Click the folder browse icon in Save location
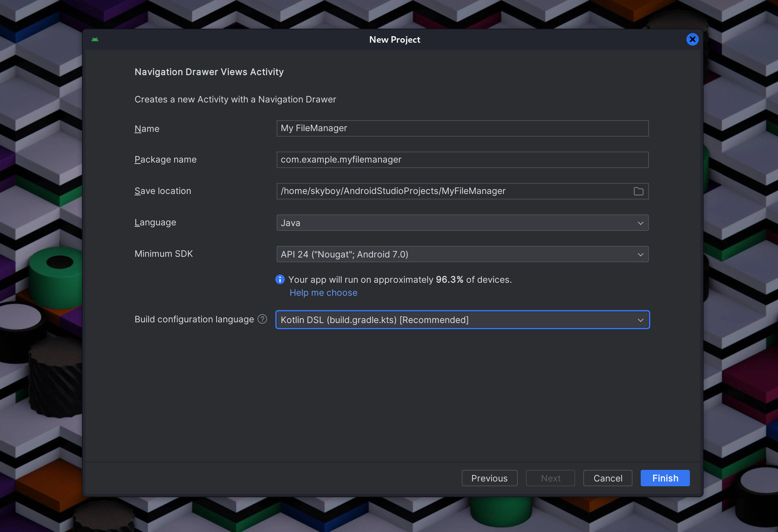The image size is (778, 532). [638, 191]
